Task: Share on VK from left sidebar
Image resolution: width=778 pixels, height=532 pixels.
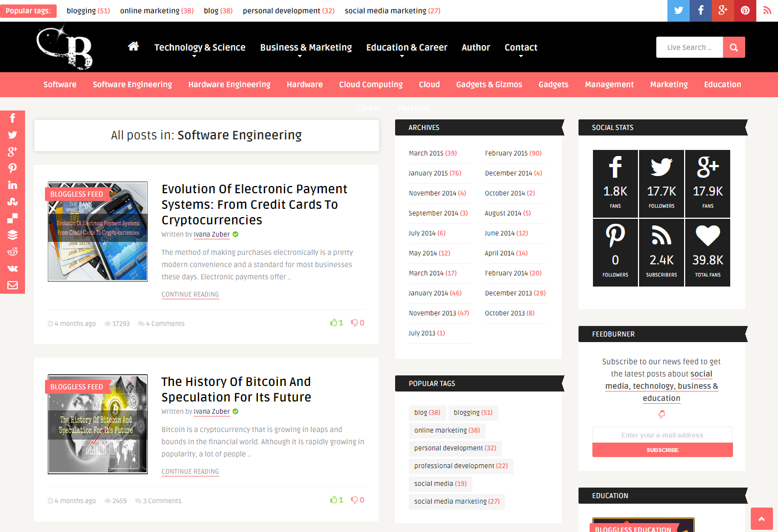Action: (12, 268)
